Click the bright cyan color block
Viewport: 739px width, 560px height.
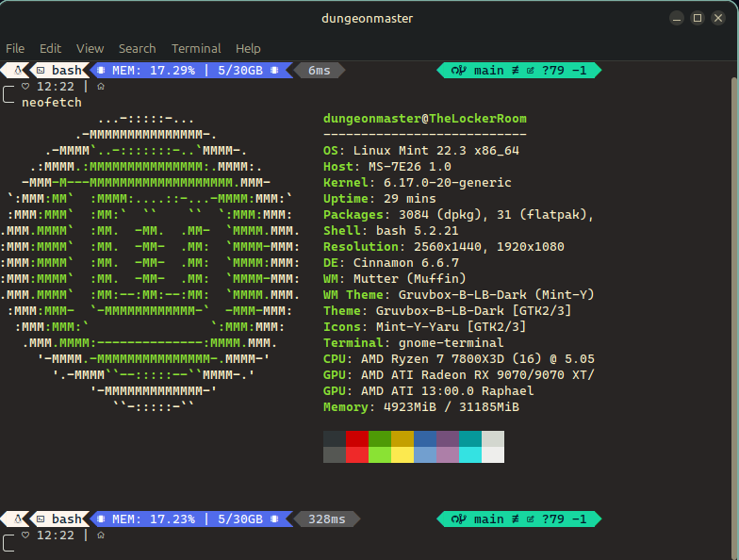(x=470, y=454)
